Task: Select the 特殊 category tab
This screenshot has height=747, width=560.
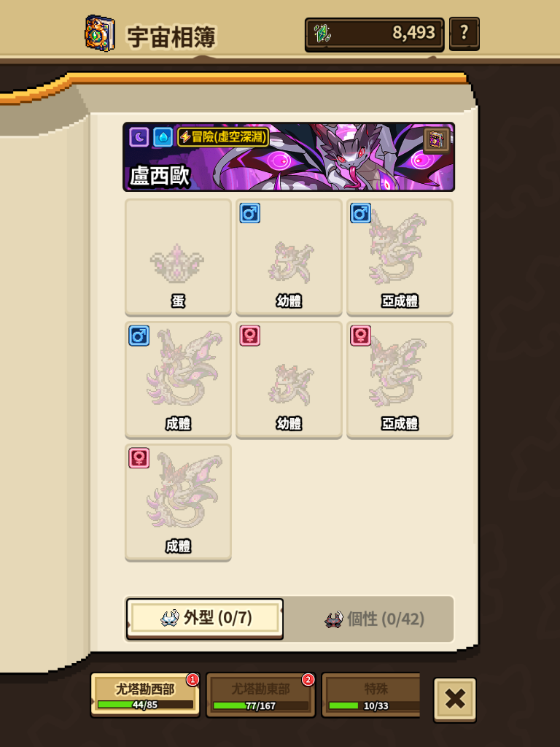Action: 371,695
